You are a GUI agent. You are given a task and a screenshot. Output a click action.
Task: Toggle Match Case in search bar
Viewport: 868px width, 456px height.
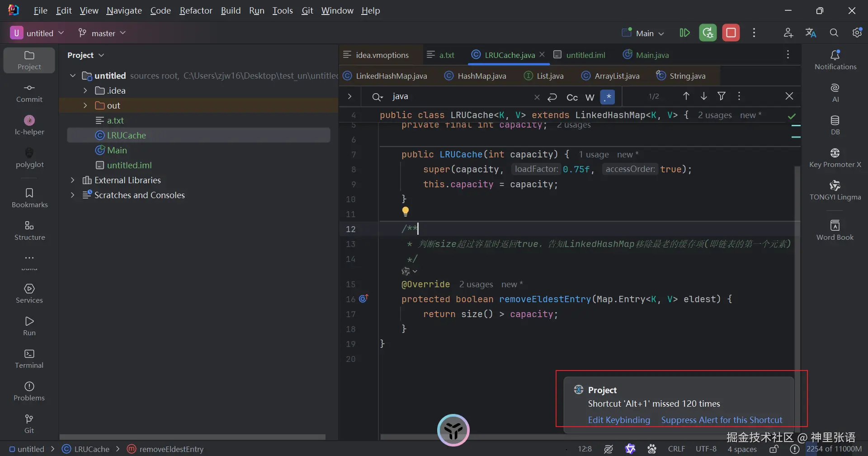point(572,97)
